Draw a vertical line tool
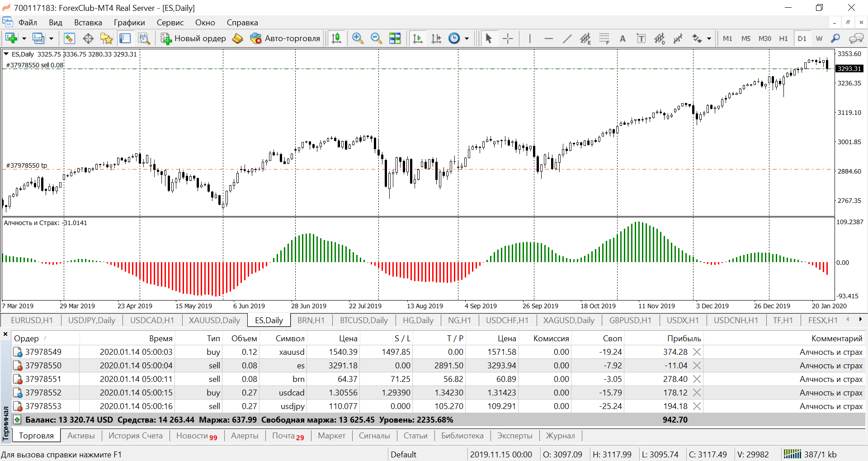This screenshot has width=868, height=461. (x=529, y=38)
